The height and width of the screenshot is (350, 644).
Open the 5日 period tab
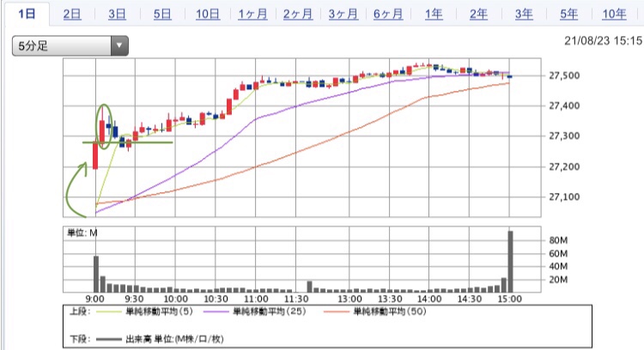[x=162, y=14]
